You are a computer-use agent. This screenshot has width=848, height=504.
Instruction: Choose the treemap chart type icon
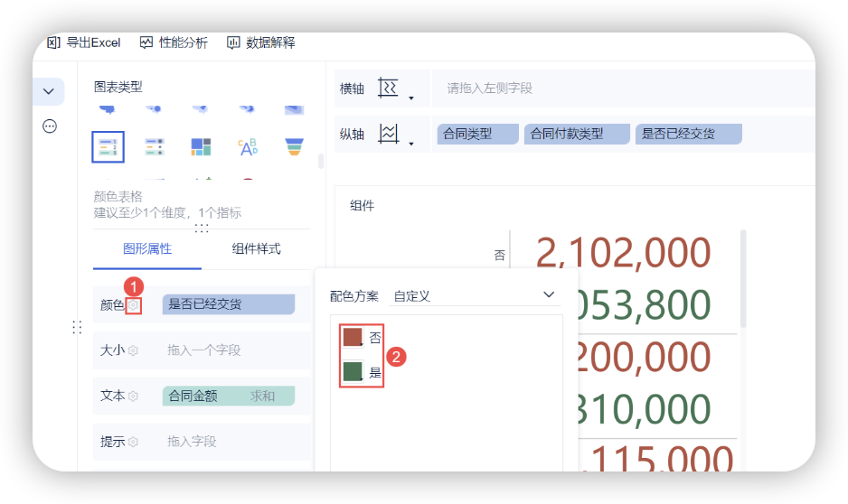click(201, 146)
